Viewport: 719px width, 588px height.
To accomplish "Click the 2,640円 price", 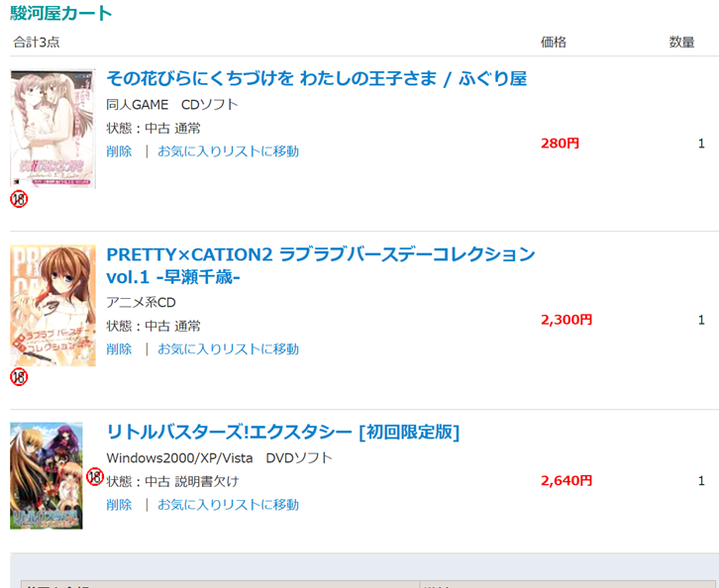I will click(x=566, y=480).
